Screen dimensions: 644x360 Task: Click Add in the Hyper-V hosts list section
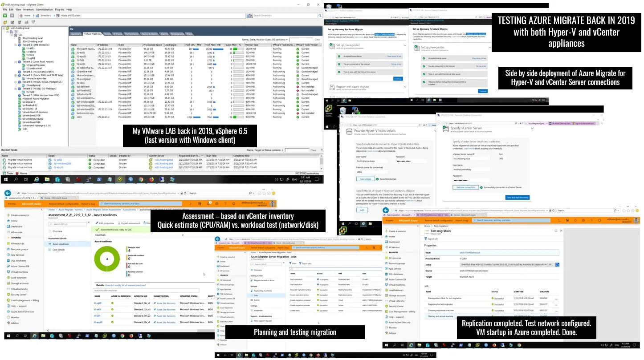pyautogui.click(x=362, y=210)
